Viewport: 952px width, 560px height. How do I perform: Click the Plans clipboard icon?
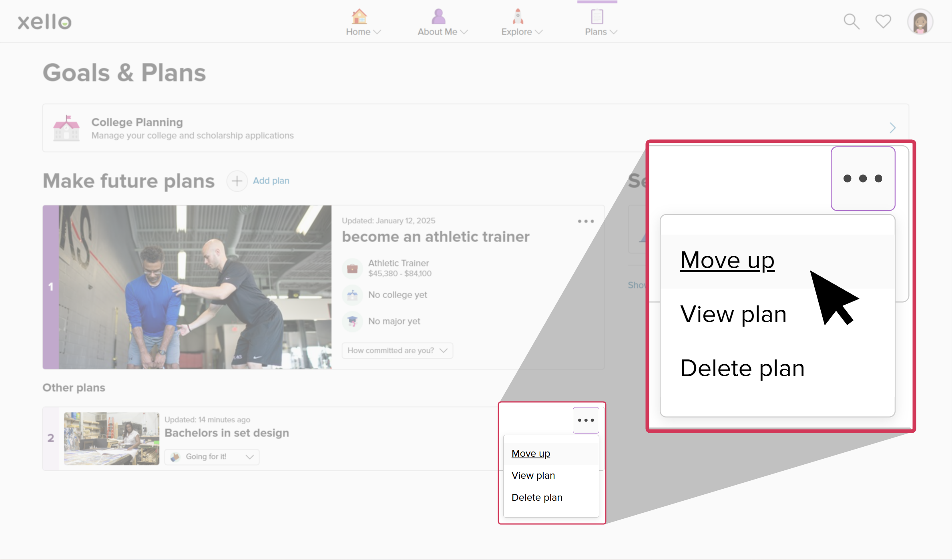click(x=597, y=16)
